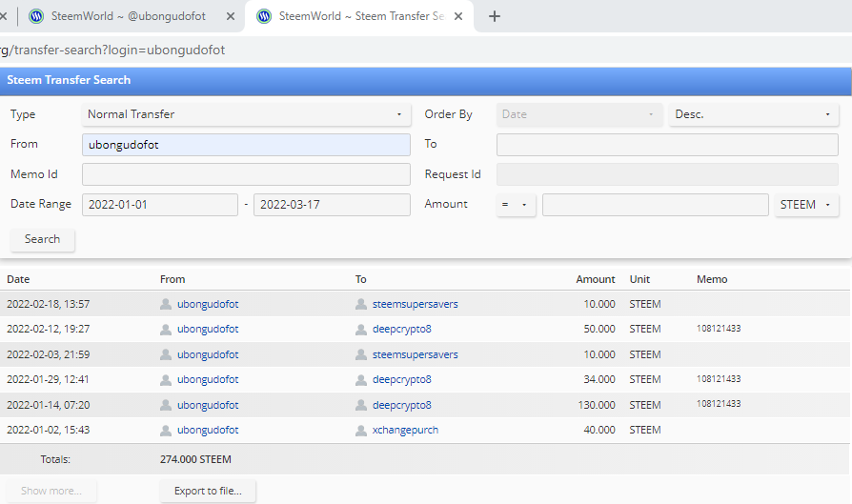852x504 pixels.
Task: Close the Steem Transfer Search tab
Action: click(x=458, y=16)
